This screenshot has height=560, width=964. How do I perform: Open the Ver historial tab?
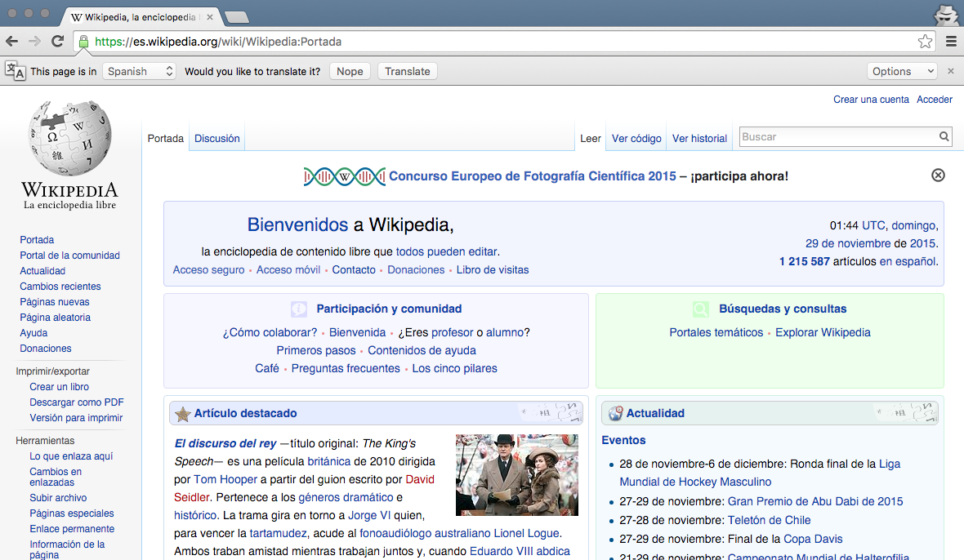pyautogui.click(x=699, y=138)
